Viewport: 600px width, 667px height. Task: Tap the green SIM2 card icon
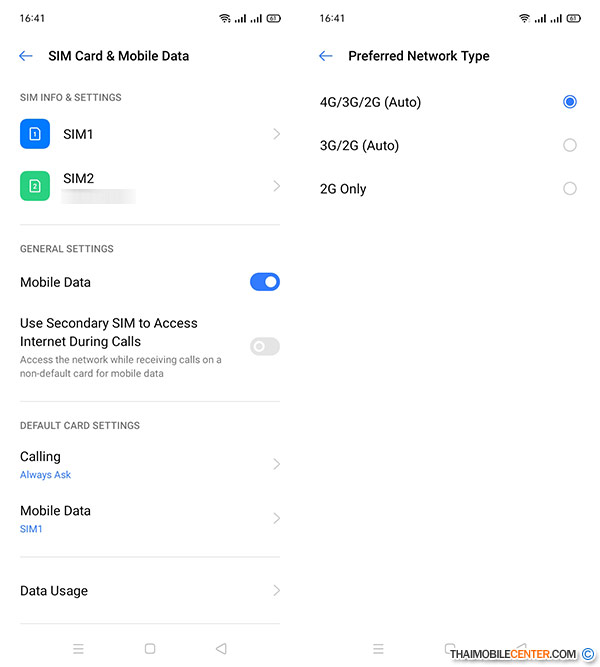pyautogui.click(x=35, y=186)
